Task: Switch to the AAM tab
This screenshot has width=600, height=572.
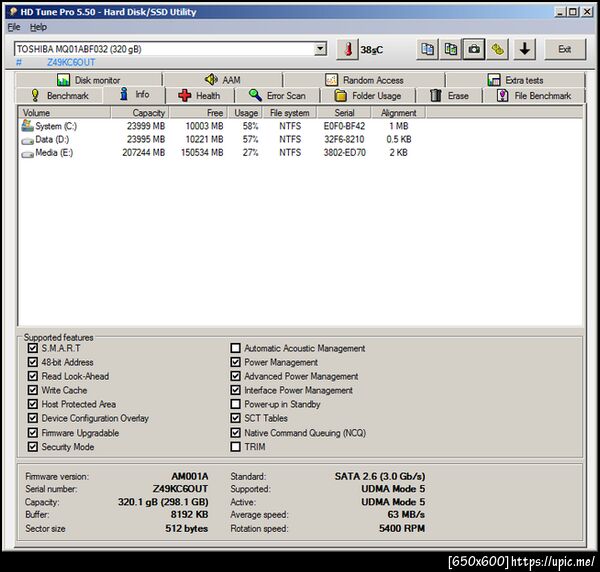Action: (223, 80)
